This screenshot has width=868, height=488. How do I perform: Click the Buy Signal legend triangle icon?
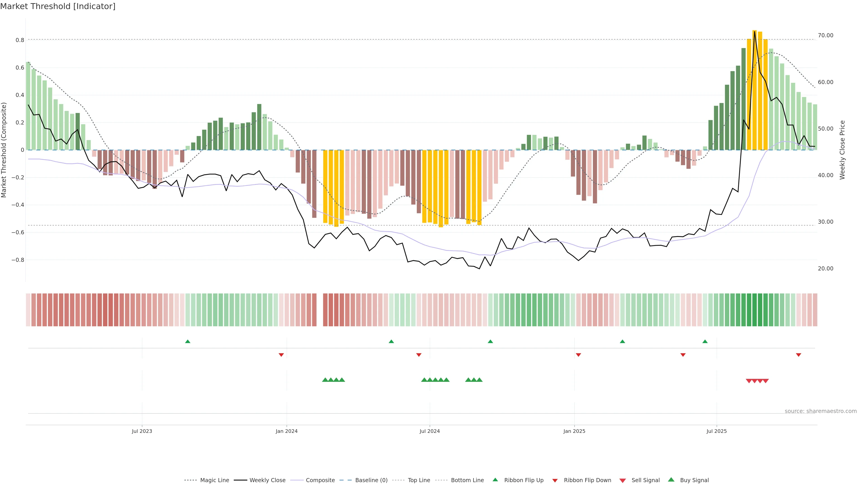point(671,480)
